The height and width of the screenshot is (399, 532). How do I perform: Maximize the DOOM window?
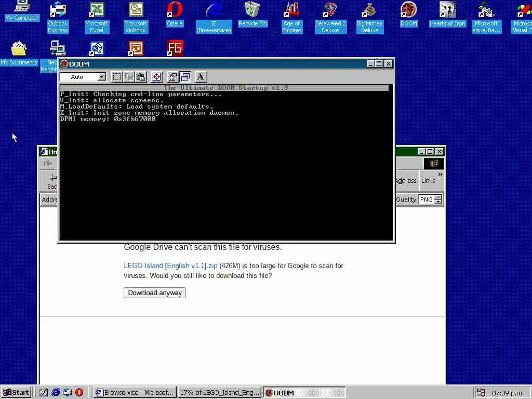click(x=379, y=64)
